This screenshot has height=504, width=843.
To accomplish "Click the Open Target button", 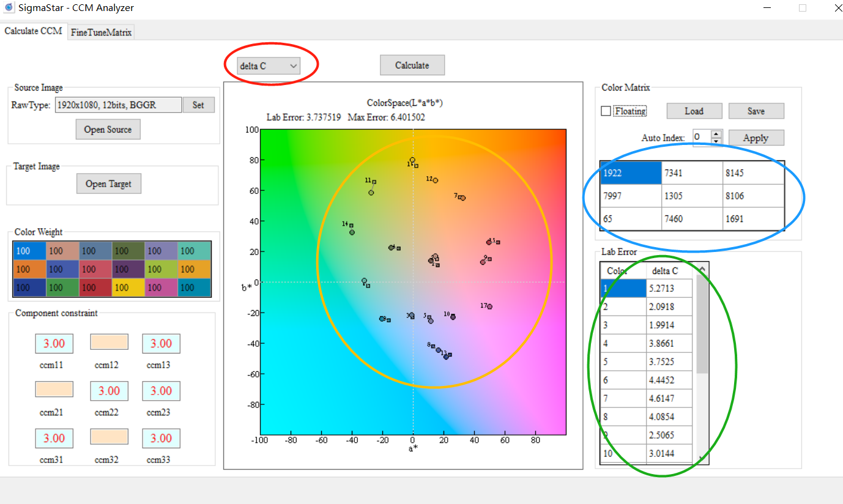I will (x=108, y=183).
